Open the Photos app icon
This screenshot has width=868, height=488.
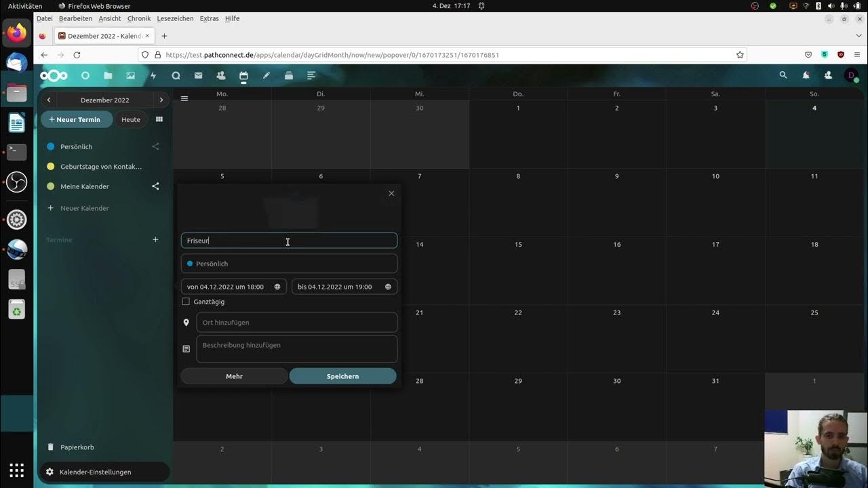[x=130, y=76]
